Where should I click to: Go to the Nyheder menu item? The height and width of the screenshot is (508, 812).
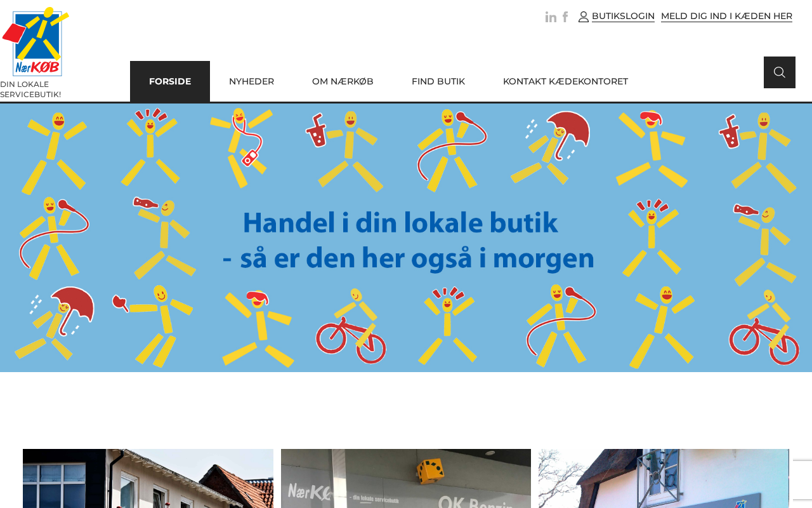click(251, 81)
